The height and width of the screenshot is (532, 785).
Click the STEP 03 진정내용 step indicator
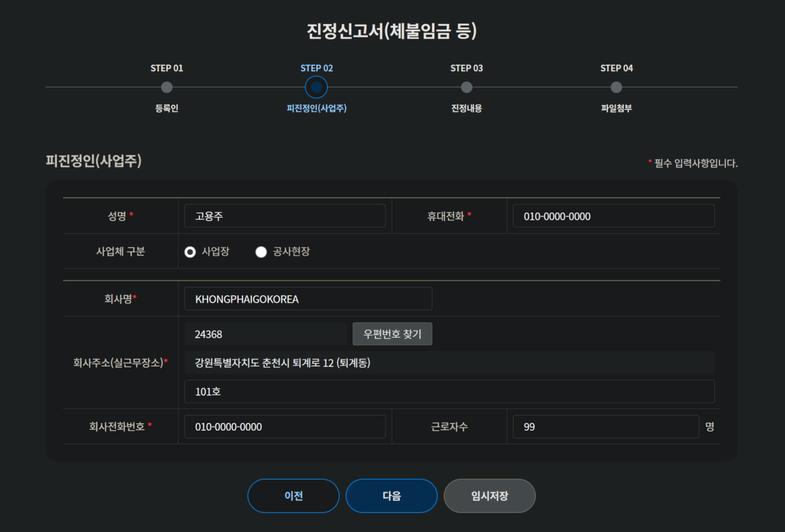[466, 87]
